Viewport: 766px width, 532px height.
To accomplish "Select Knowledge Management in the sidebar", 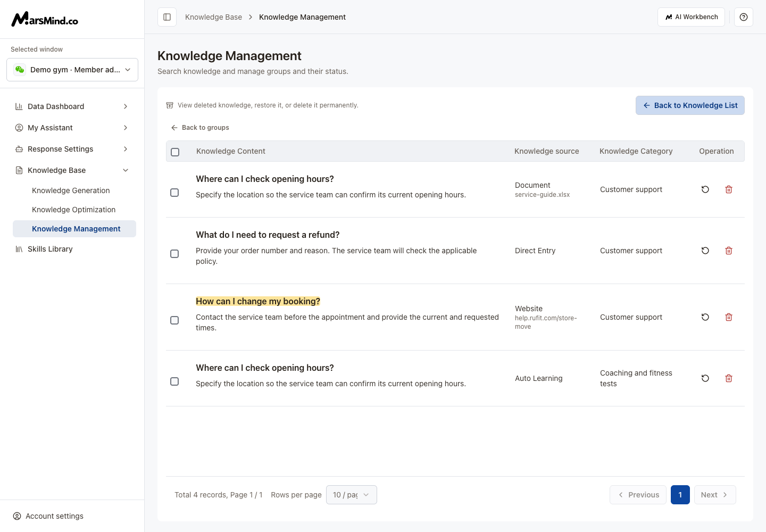I will pos(74,229).
